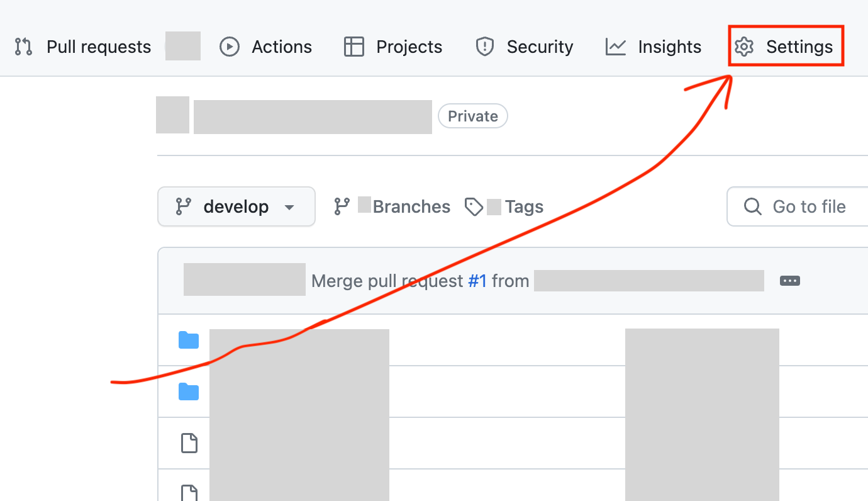Click the Pull requests git icon

click(23, 47)
